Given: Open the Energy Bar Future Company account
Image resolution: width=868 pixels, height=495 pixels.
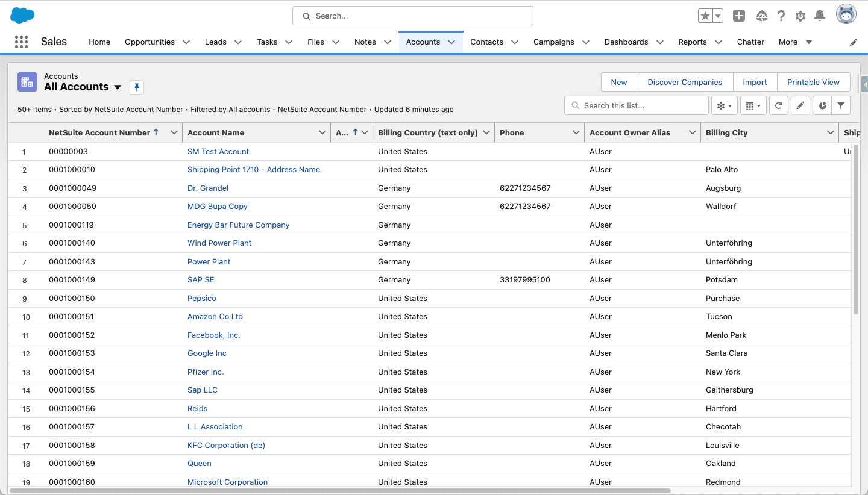Looking at the screenshot, I should point(238,225).
